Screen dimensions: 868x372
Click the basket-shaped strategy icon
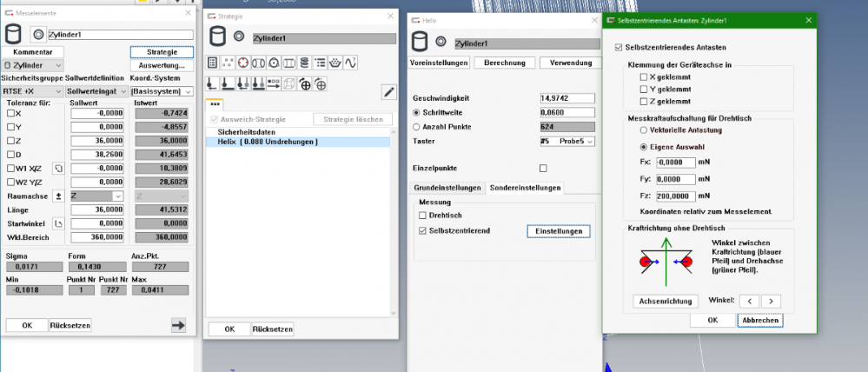point(335,63)
